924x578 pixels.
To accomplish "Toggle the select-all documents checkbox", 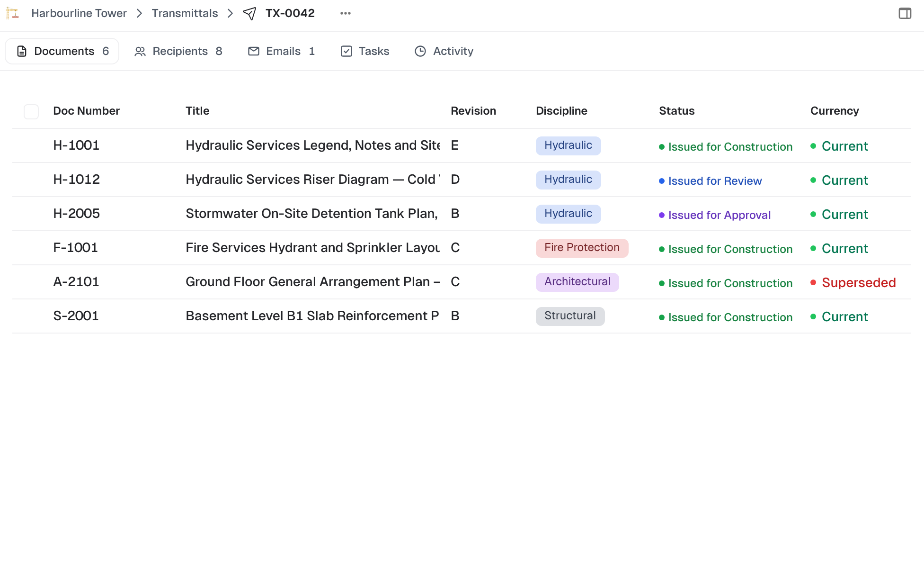I will pos(31,112).
